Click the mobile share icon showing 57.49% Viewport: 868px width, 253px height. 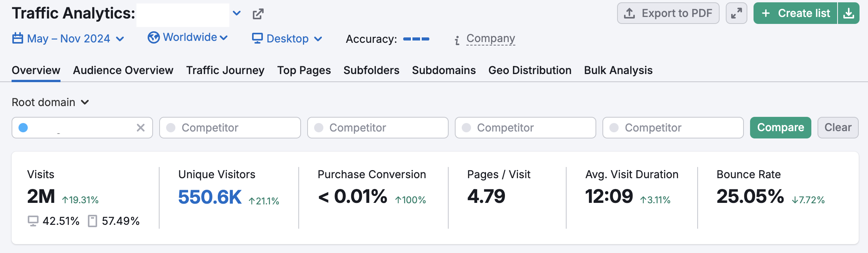point(92,221)
